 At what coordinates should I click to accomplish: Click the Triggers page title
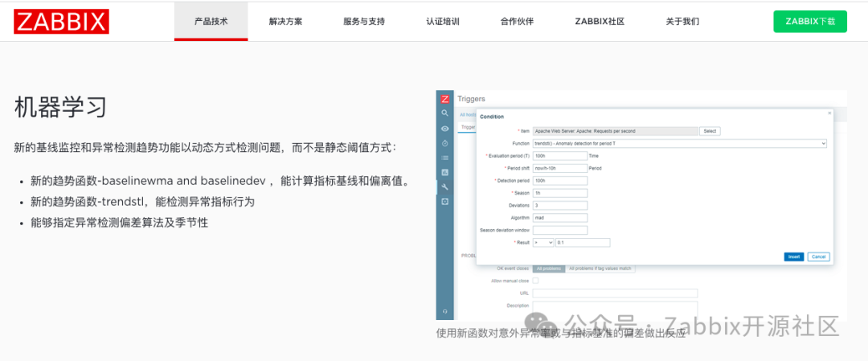[471, 99]
